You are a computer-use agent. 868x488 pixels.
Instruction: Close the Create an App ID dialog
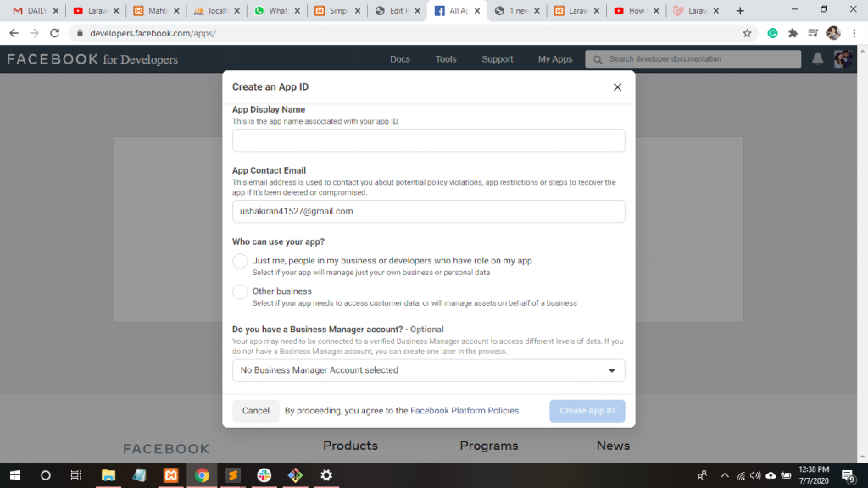click(617, 87)
